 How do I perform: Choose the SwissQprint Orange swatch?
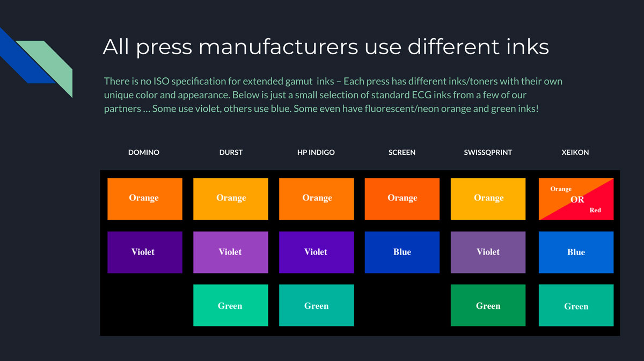click(x=488, y=199)
